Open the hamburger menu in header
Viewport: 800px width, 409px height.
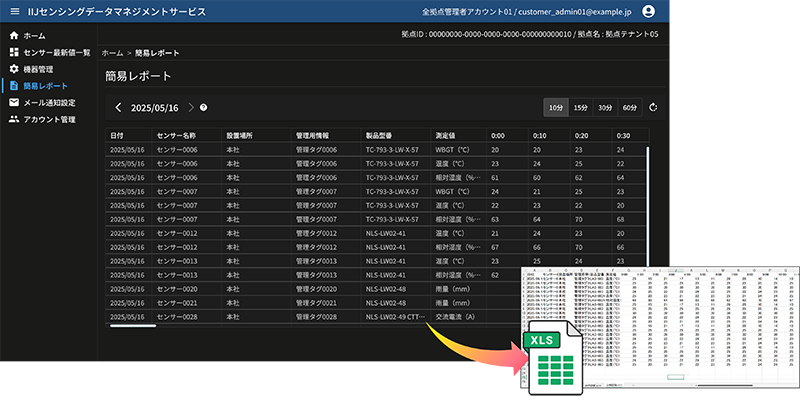pos(14,12)
